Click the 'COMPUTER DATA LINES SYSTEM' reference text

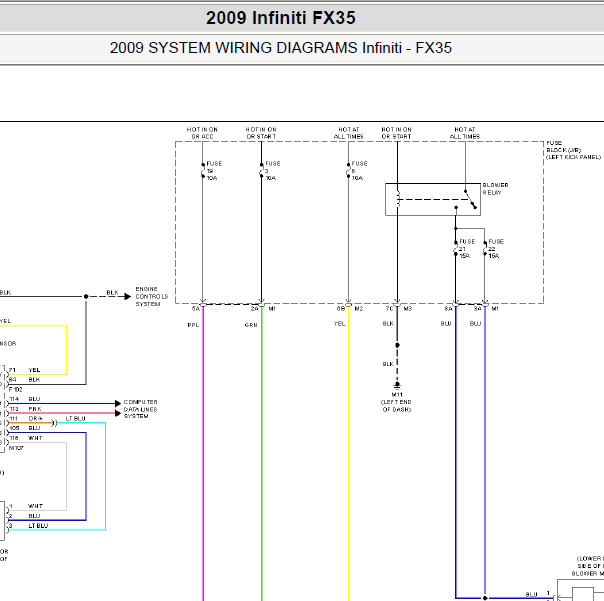(140, 409)
